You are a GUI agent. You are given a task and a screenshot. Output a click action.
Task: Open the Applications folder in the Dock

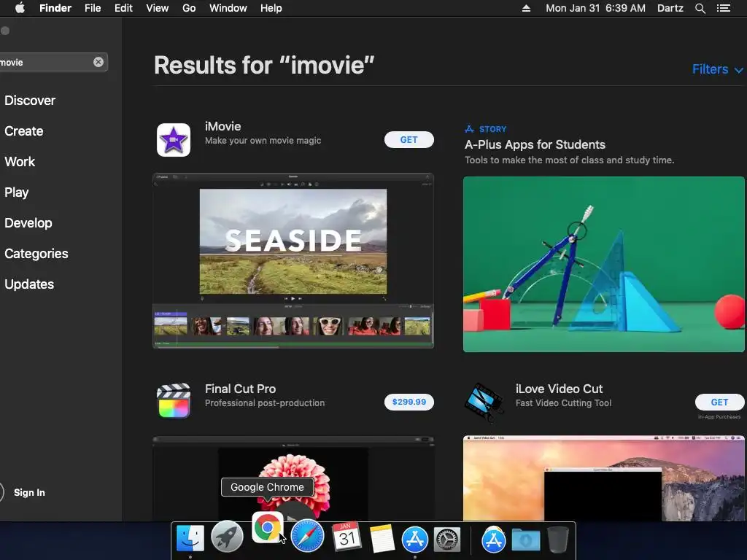[x=494, y=540]
